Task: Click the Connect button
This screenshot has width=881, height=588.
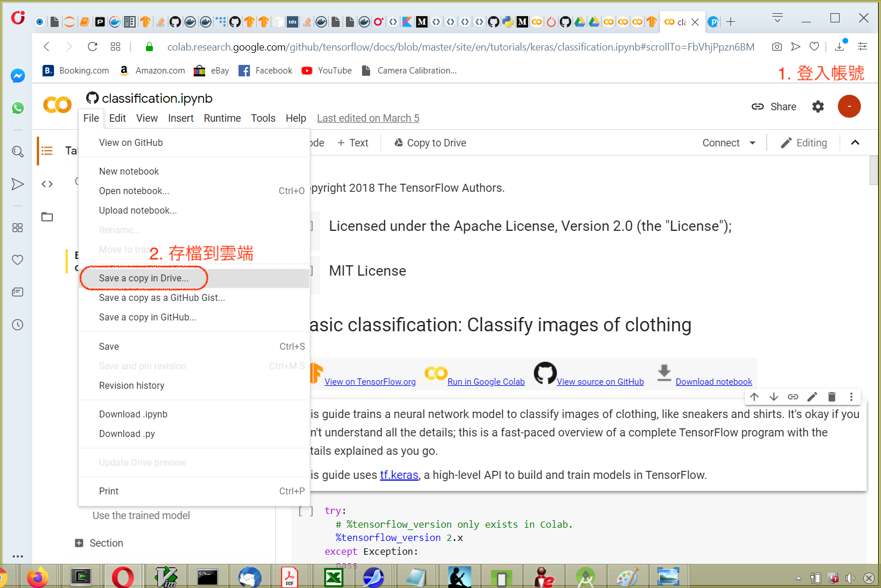Action: click(x=721, y=143)
